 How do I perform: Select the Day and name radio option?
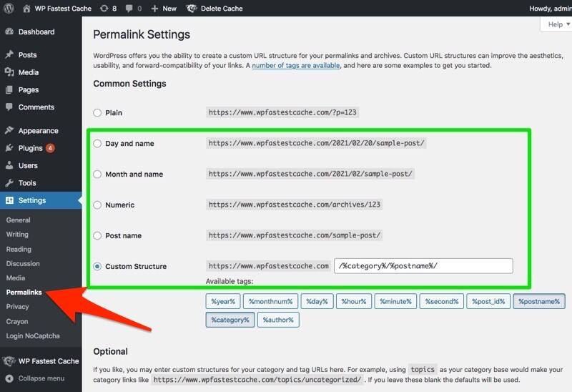coord(97,144)
